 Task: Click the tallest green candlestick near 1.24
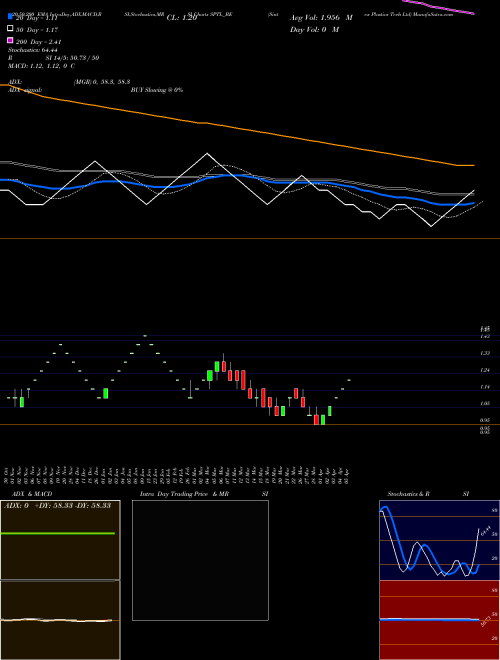(210, 375)
